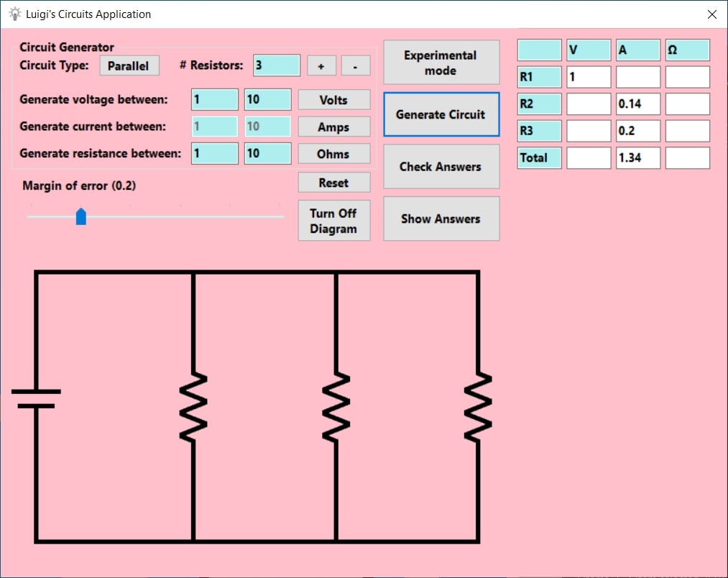Viewport: 728px width, 578px height.
Task: Increase resistors with the plus button
Action: tap(321, 66)
